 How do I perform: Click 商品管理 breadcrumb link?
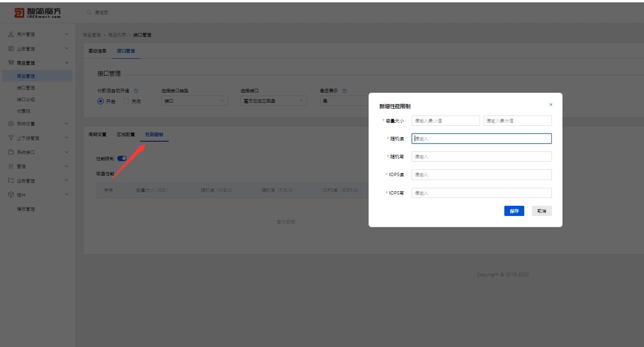point(92,35)
